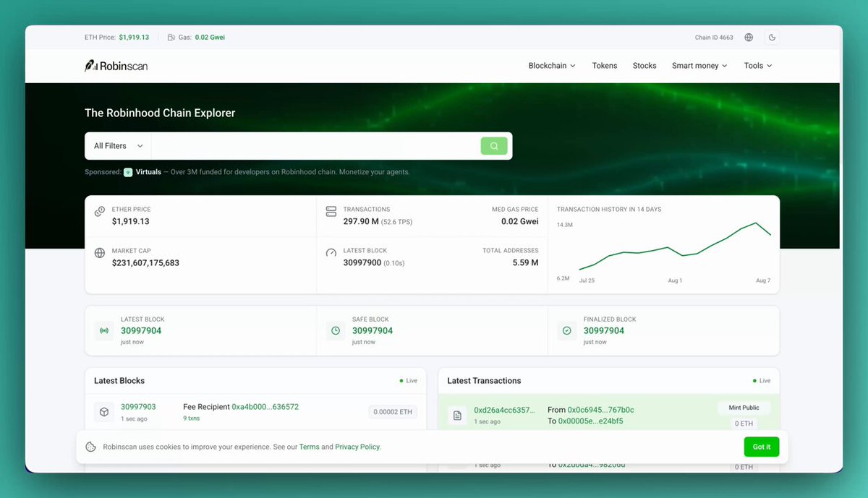This screenshot has height=498, width=868.
Task: Toggle dark mode with the moon icon
Action: pyautogui.click(x=772, y=38)
